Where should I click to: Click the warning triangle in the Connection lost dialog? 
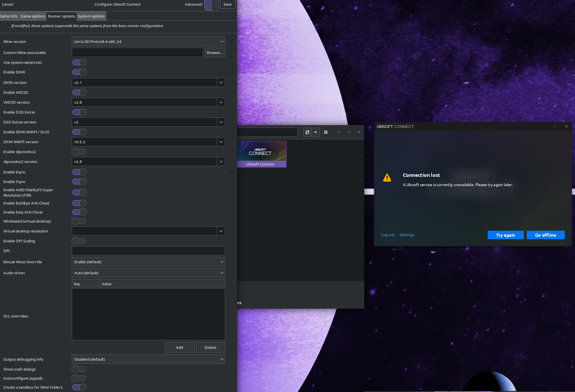(387, 178)
